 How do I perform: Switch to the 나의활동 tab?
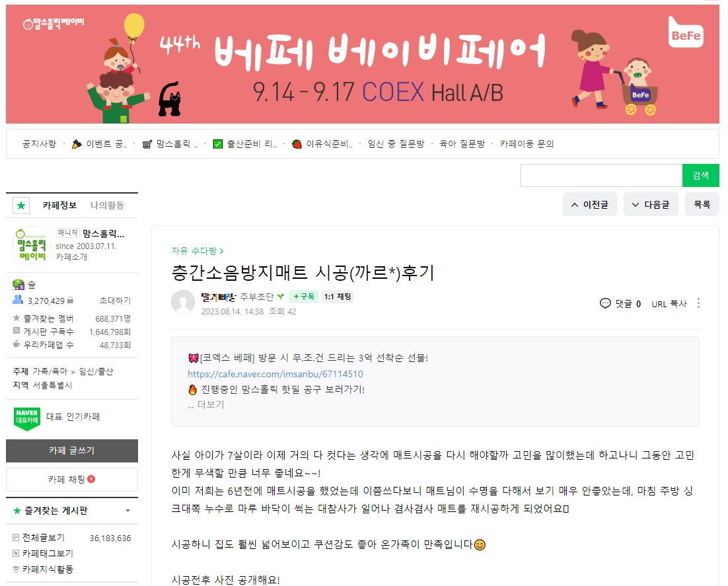107,205
